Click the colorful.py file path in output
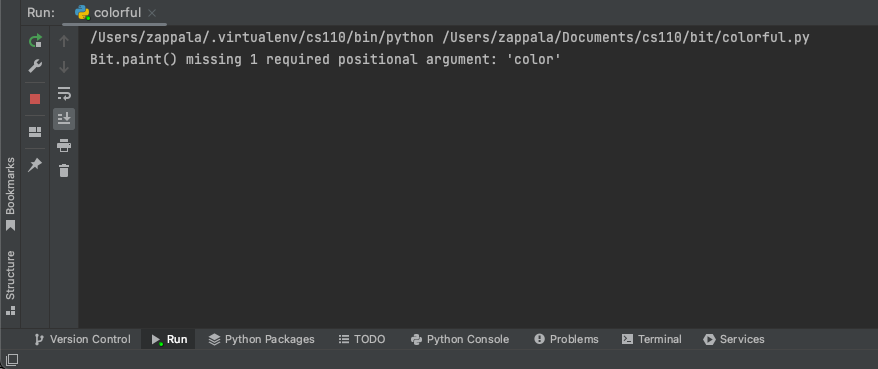Image resolution: width=878 pixels, height=369 pixels. click(x=625, y=38)
